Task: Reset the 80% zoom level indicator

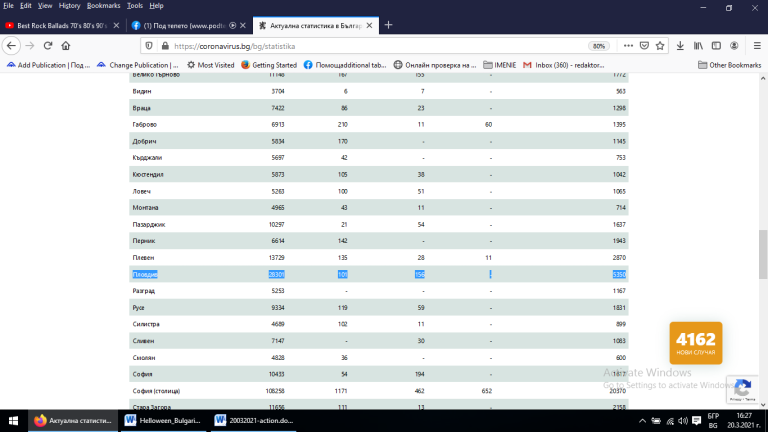Action: tap(598, 45)
